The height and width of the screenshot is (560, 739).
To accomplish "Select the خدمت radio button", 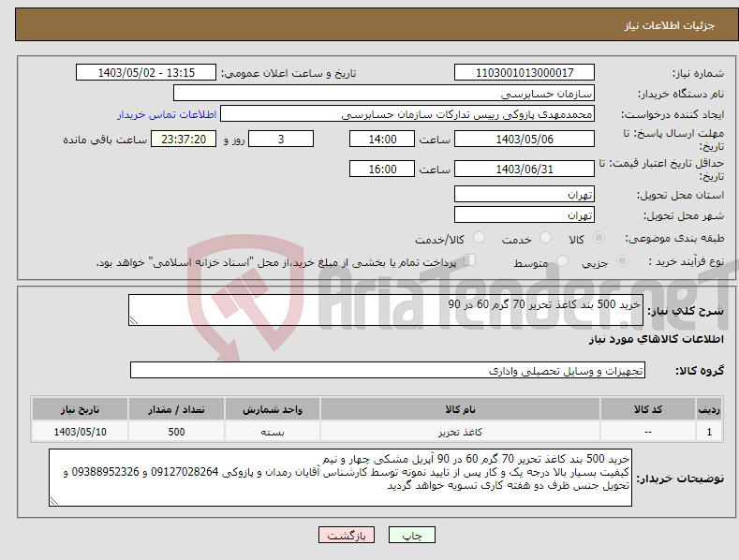I will (545, 238).
